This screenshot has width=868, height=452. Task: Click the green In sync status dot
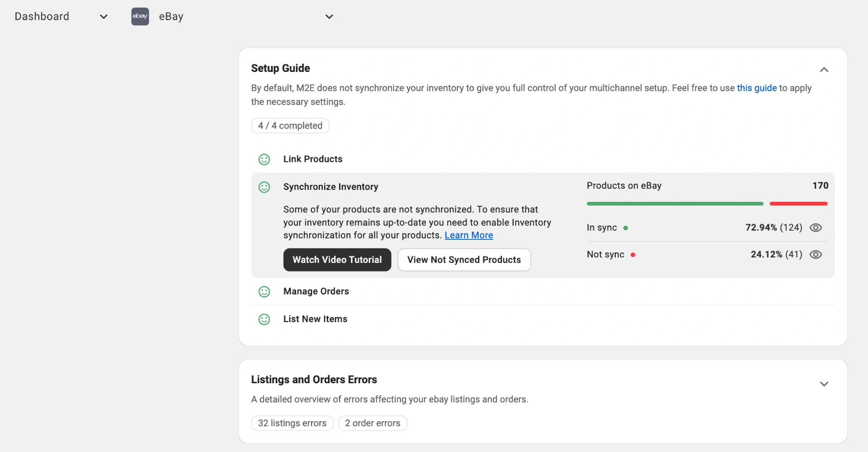(x=626, y=228)
